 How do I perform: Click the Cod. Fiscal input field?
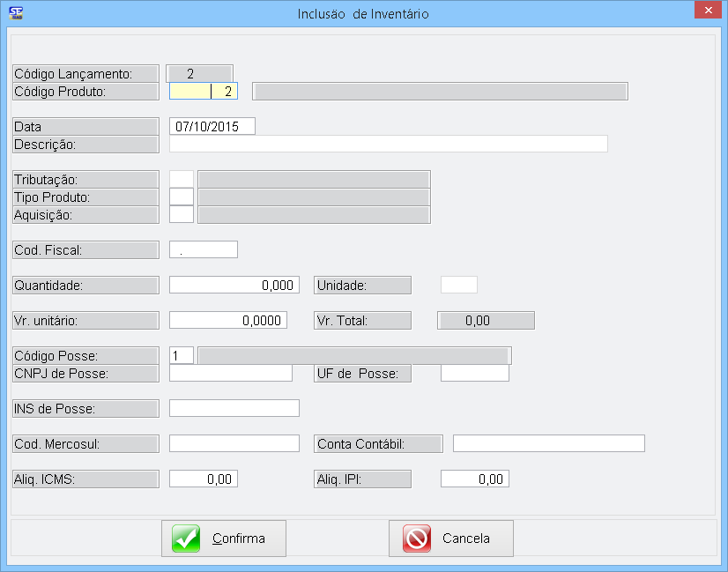coord(203,249)
